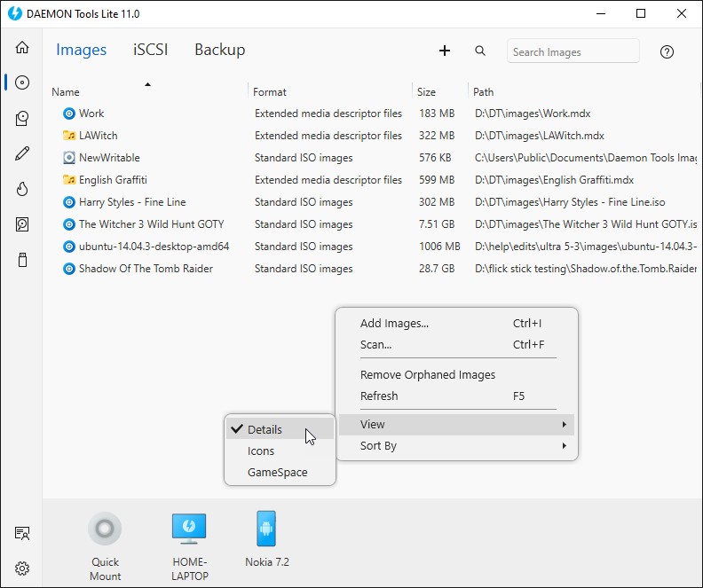Switch to Icons view
The height and width of the screenshot is (588, 703).
280,451
